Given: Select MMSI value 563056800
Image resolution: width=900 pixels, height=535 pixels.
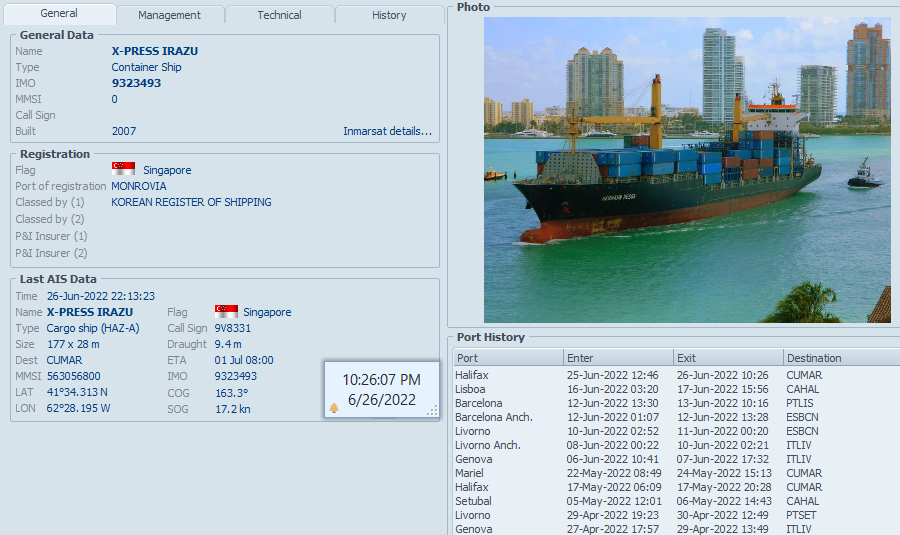Looking at the screenshot, I should 73,377.
